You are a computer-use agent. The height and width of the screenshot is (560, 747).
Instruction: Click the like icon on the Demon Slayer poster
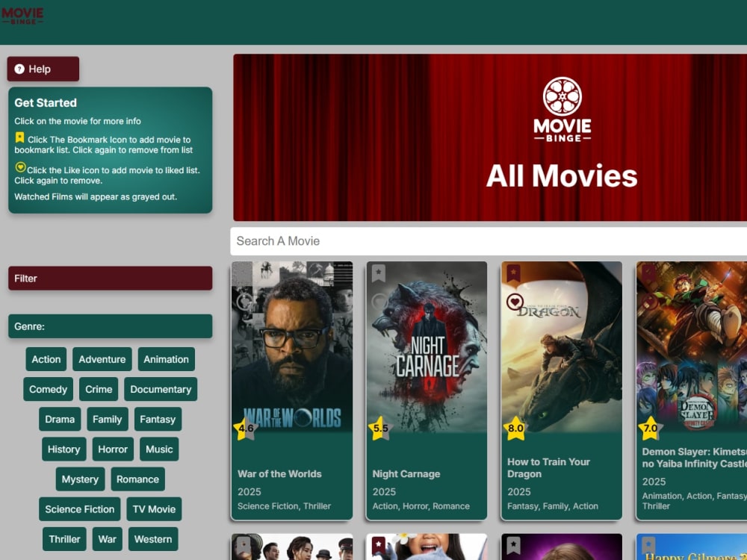click(650, 302)
